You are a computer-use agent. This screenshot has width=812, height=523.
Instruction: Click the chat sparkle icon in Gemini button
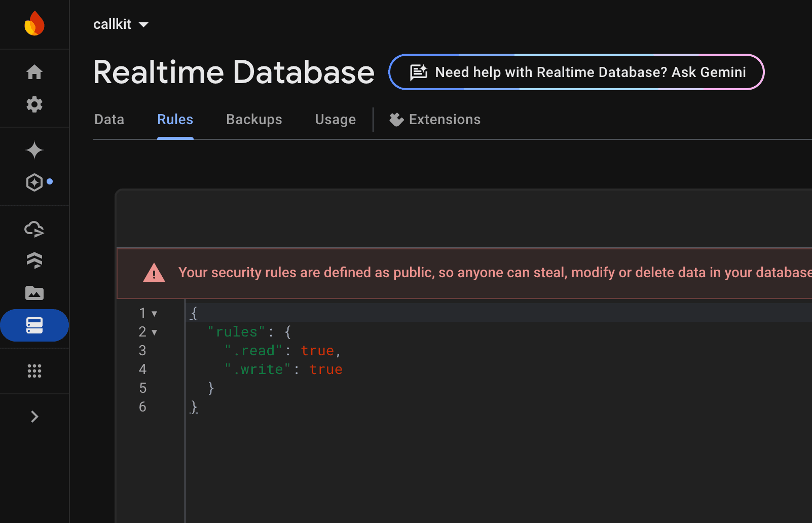tap(419, 72)
